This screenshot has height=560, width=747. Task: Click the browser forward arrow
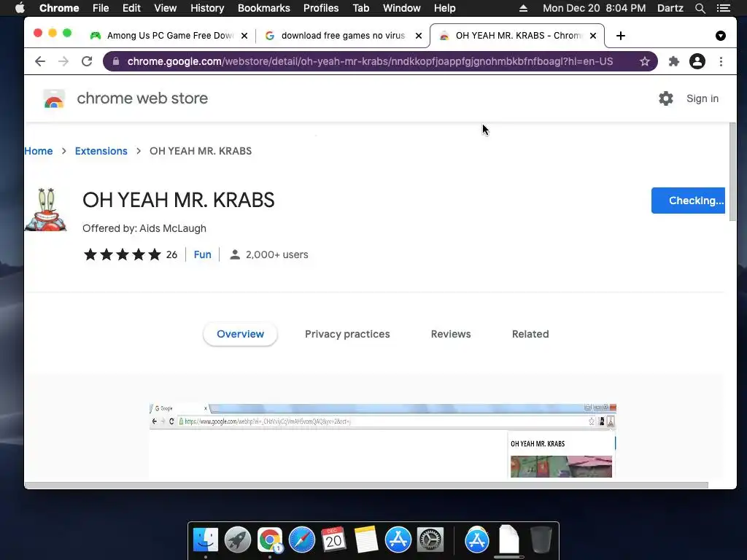(x=63, y=61)
